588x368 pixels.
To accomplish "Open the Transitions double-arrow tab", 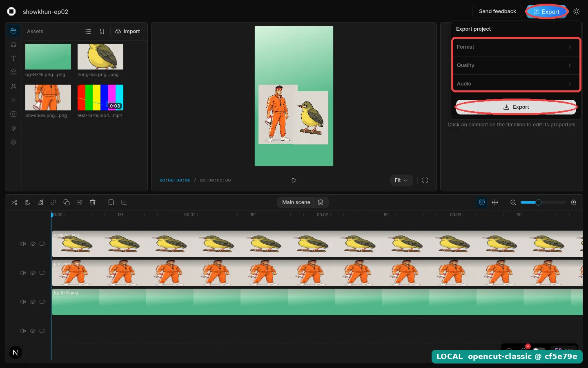I will point(13,100).
